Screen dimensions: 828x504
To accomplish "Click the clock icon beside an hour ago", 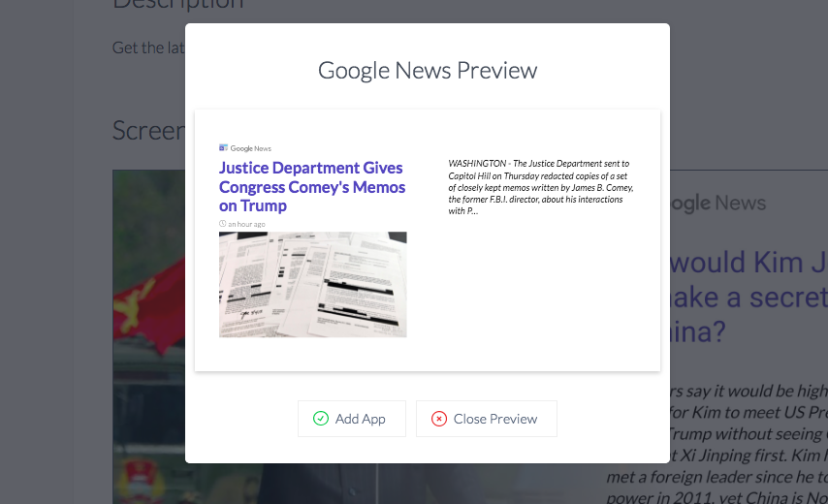I will coord(222,224).
